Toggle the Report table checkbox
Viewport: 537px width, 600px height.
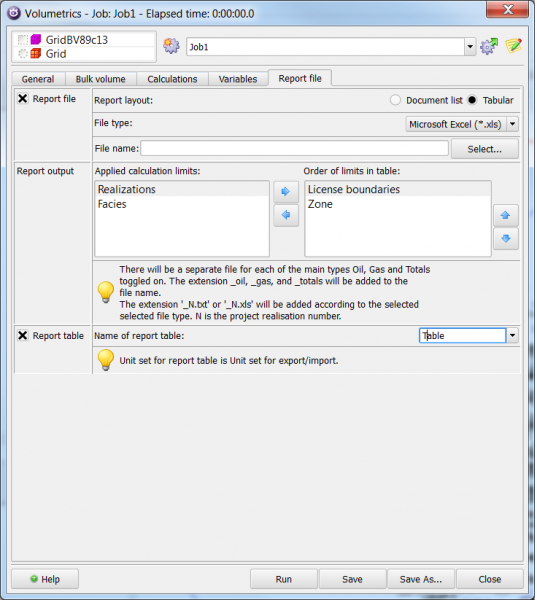[x=23, y=336]
